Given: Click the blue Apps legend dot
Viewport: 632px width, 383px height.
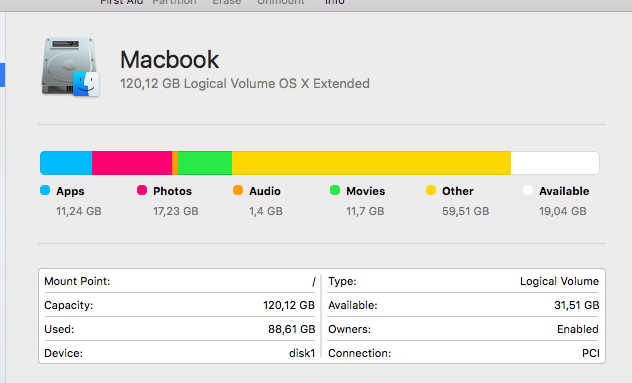Looking at the screenshot, I should coord(45,190).
